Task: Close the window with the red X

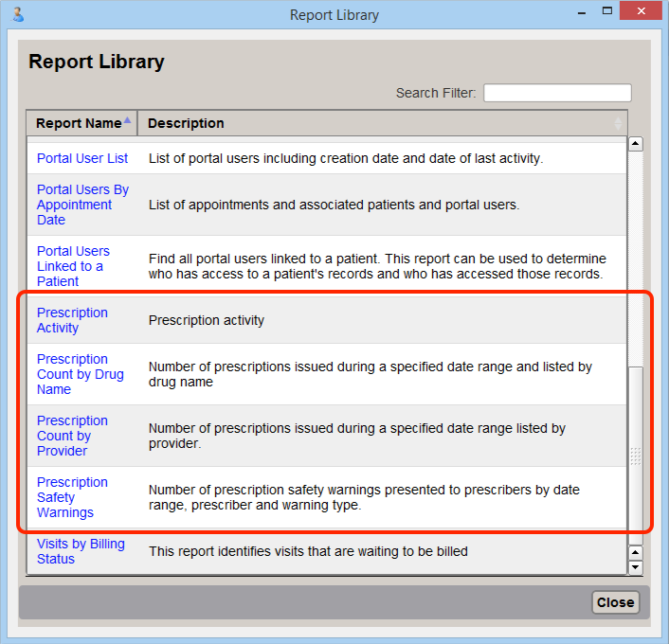Action: click(x=641, y=11)
